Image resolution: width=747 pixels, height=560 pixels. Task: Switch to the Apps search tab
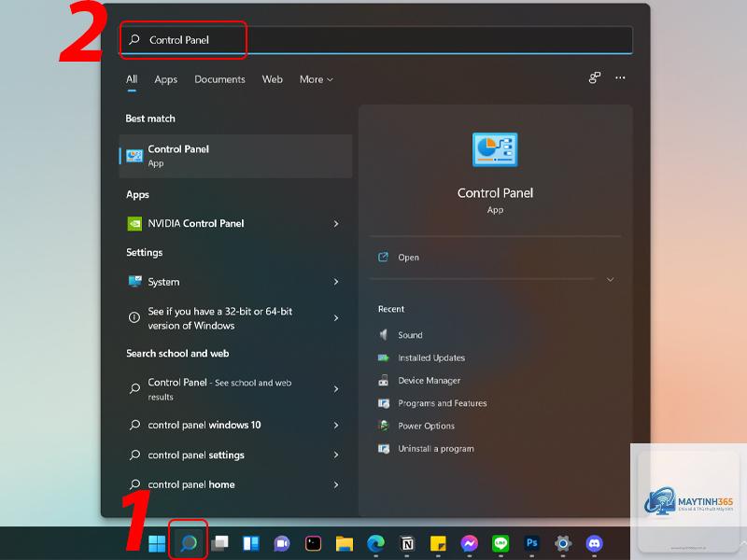click(166, 79)
